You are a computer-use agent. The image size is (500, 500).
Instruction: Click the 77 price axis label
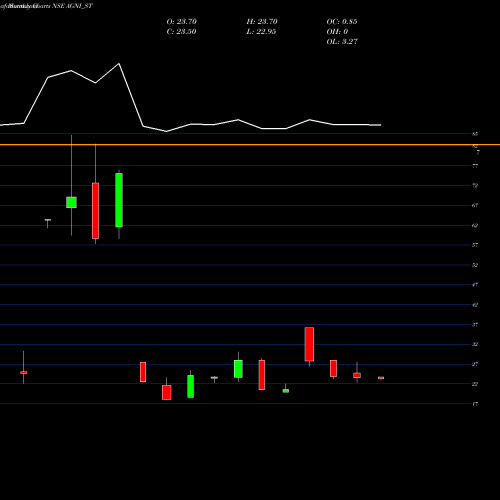click(x=475, y=166)
